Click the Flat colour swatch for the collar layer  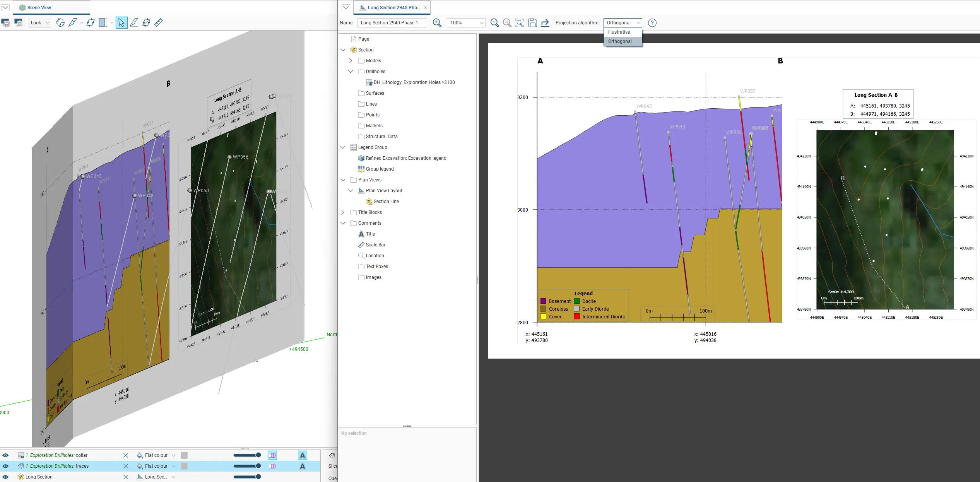185,455
